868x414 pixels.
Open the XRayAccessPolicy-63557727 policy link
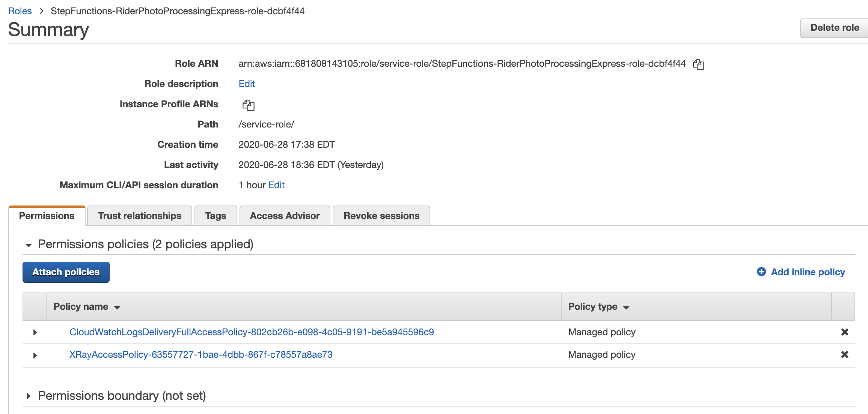point(201,354)
